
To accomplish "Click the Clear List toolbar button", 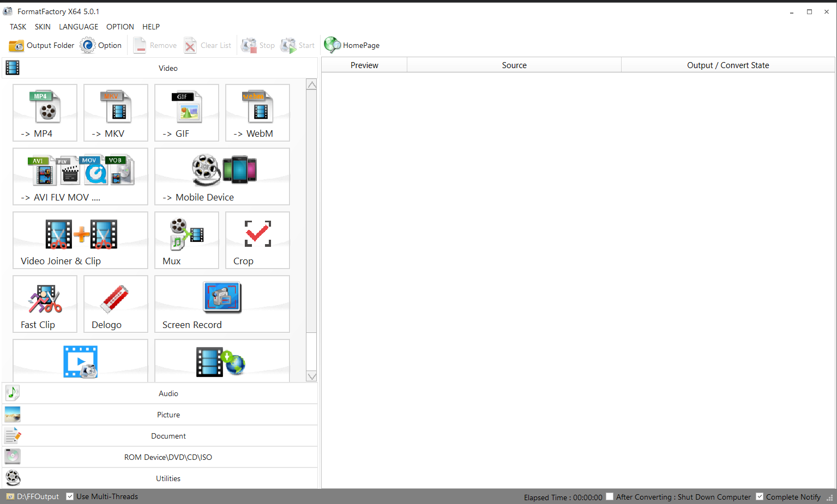I will 207,45.
